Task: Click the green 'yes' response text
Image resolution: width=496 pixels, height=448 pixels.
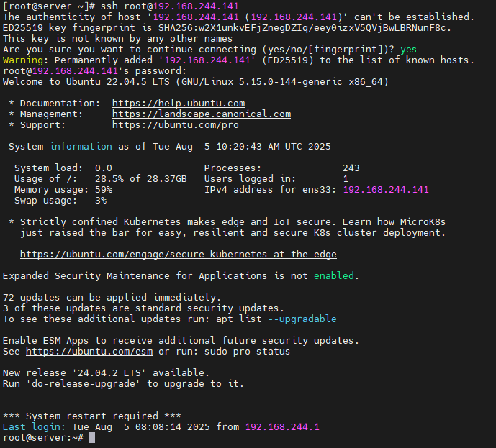Action: click(x=408, y=50)
